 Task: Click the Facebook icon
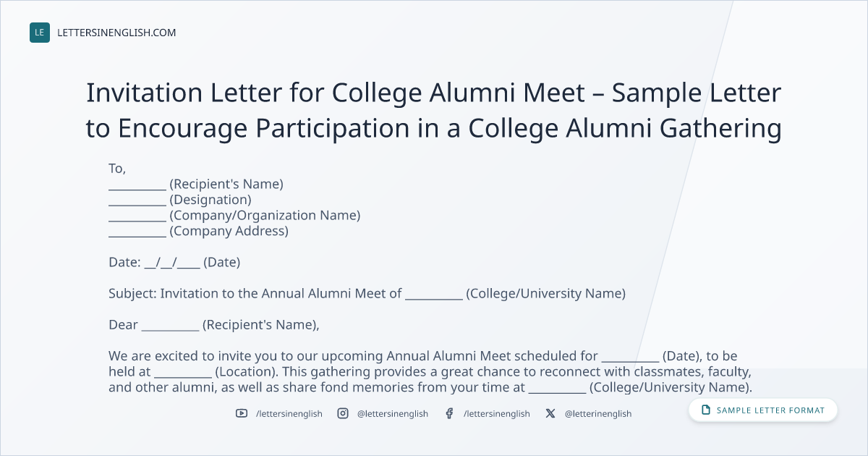coord(449,413)
